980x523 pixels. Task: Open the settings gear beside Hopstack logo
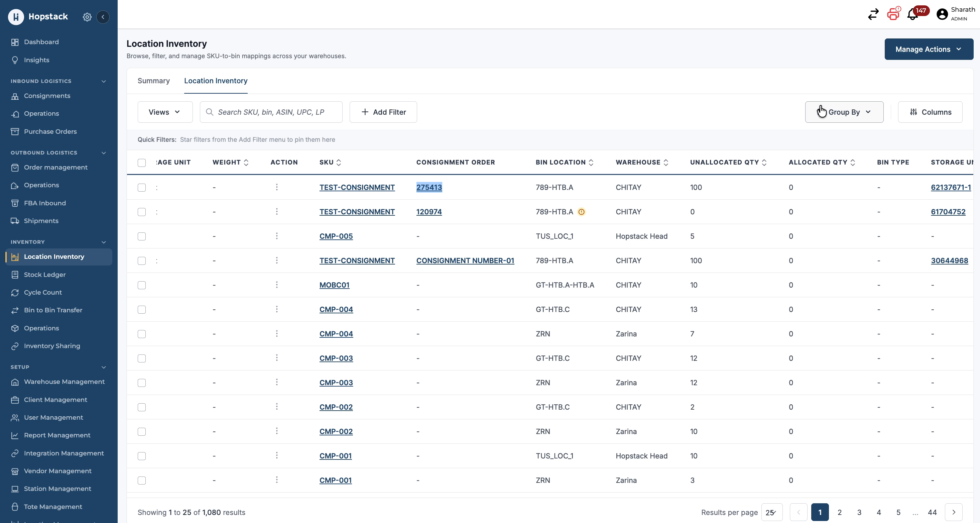click(x=87, y=17)
